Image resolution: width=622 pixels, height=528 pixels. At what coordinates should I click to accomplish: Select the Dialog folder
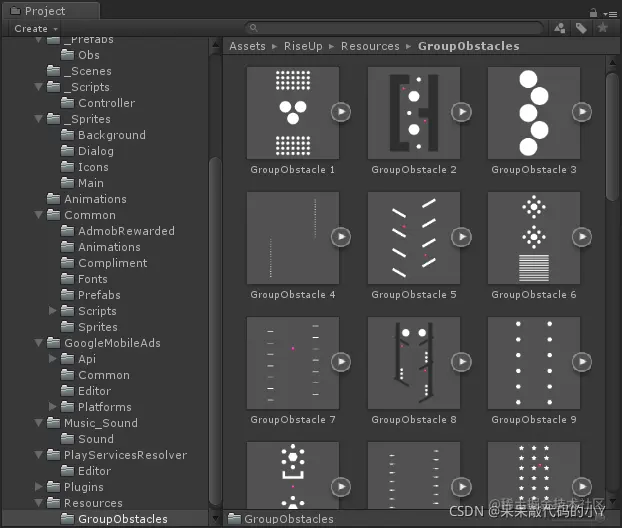pyautogui.click(x=87, y=151)
